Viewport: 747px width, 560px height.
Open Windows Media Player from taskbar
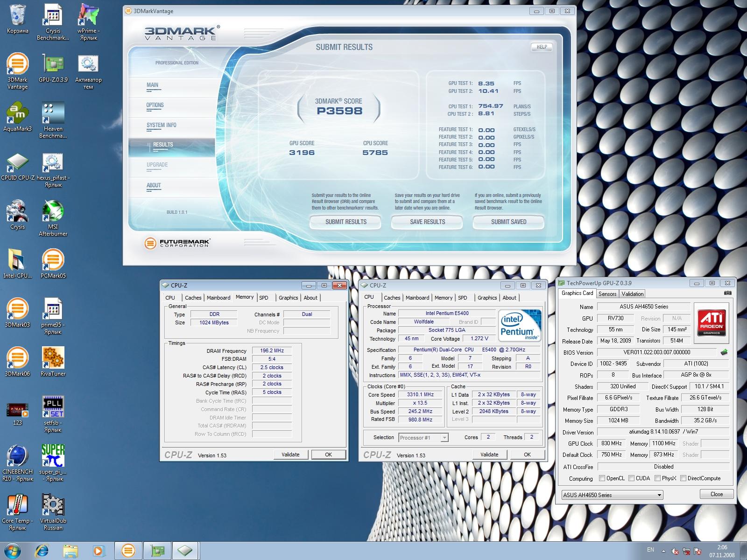[99, 551]
